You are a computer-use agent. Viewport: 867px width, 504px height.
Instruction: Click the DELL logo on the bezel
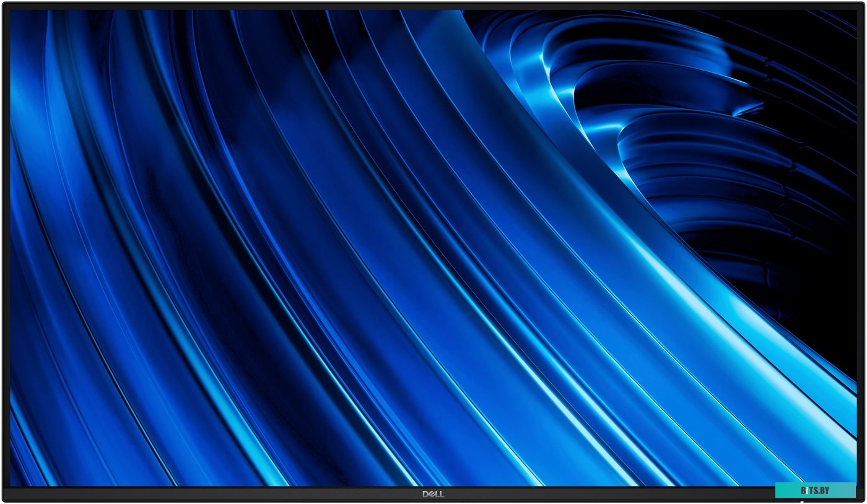coord(433,493)
